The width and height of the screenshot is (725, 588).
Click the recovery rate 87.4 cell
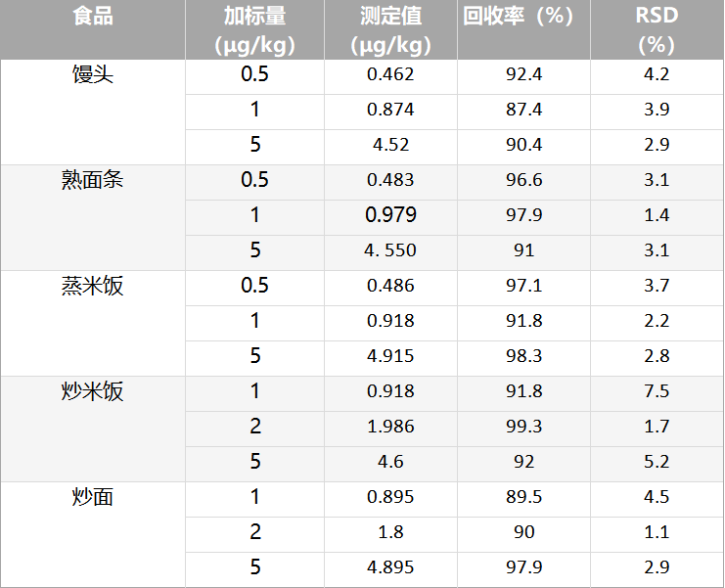pos(523,110)
